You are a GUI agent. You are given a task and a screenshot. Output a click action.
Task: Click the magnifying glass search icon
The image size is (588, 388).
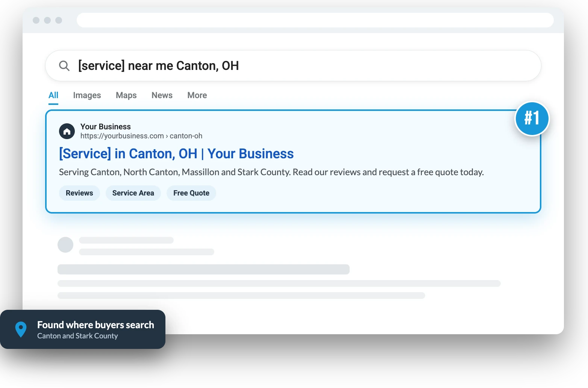(x=64, y=66)
